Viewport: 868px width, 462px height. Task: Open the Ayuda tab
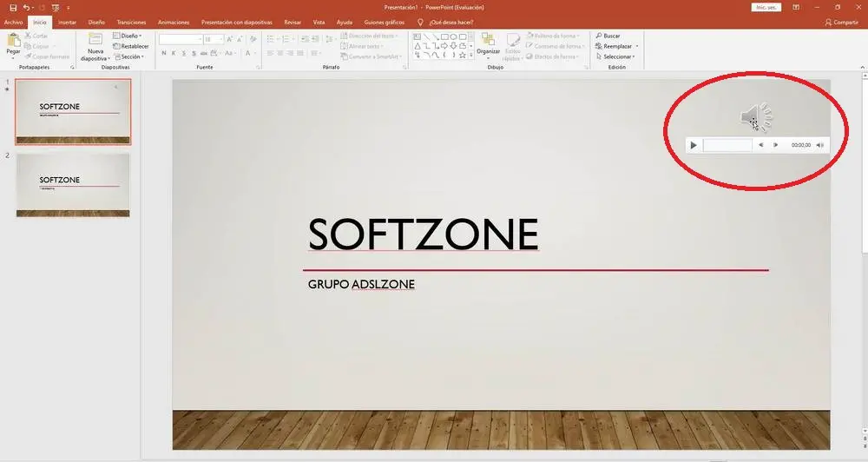(x=345, y=23)
